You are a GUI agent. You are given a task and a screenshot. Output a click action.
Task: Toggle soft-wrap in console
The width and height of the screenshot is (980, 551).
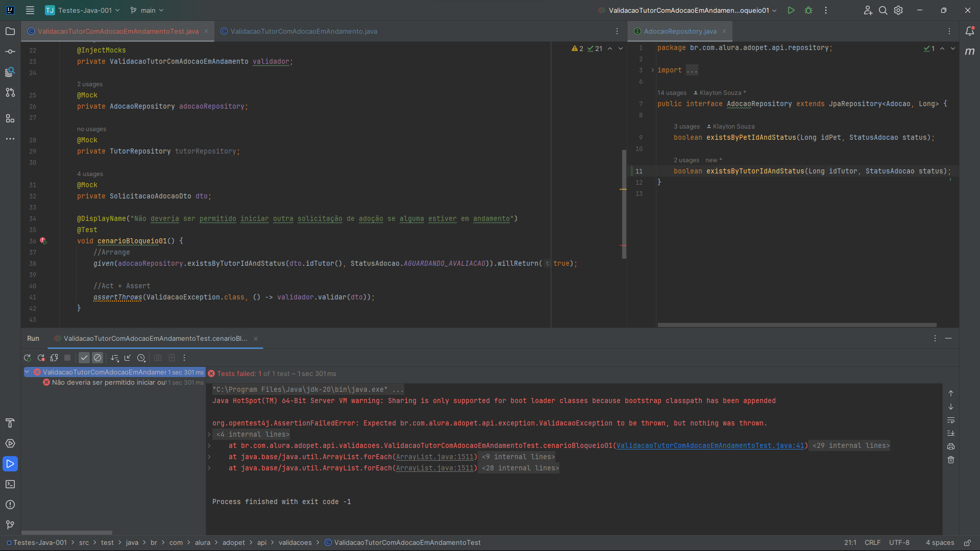[x=951, y=420]
